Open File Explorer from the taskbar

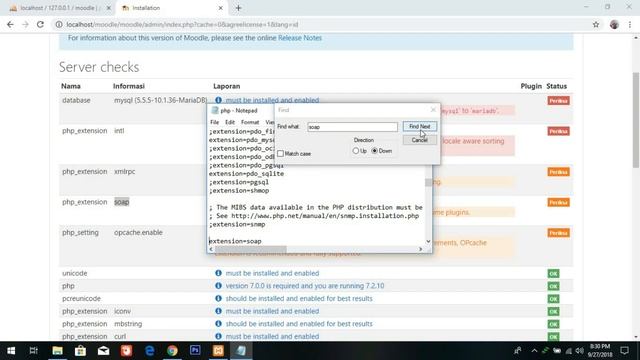pyautogui.click(x=57, y=351)
